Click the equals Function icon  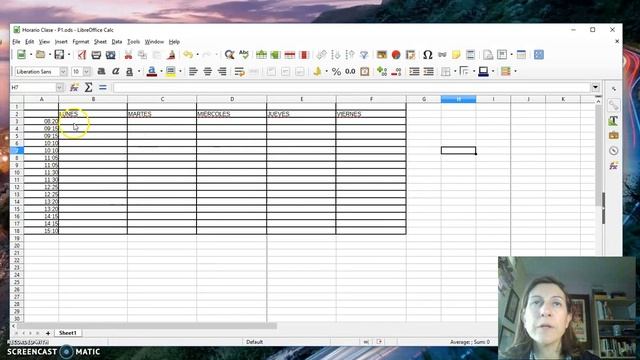[102, 87]
